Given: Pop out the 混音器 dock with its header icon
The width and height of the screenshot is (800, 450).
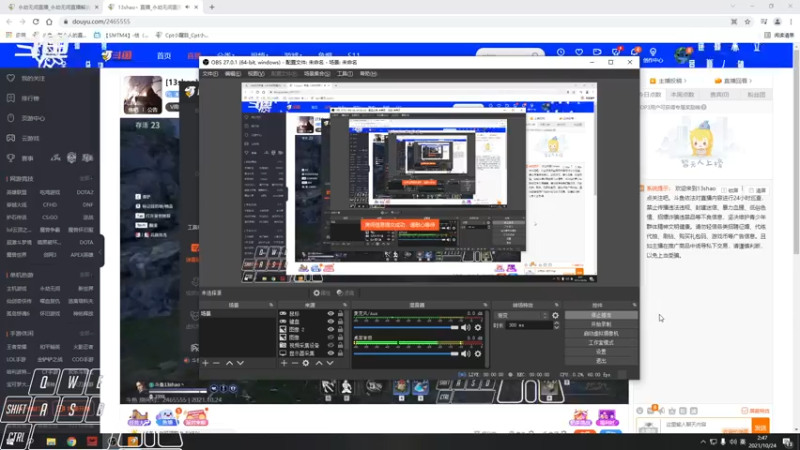Looking at the screenshot, I should (485, 305).
